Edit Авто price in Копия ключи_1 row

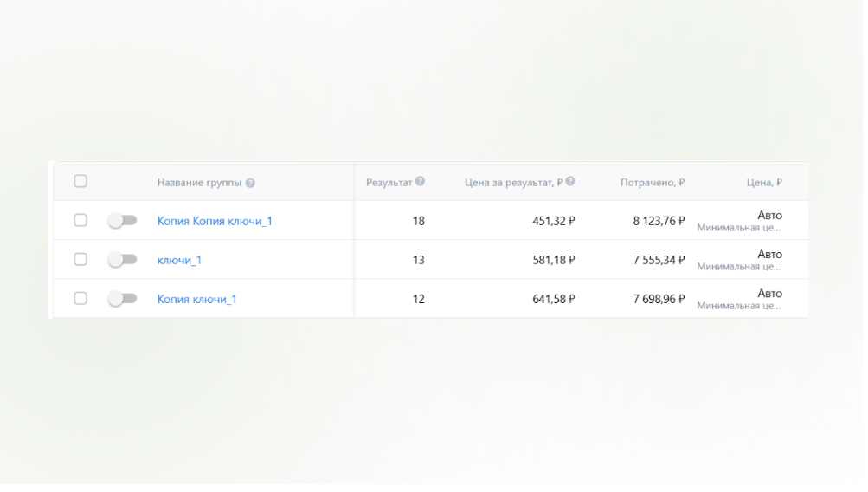[768, 294]
